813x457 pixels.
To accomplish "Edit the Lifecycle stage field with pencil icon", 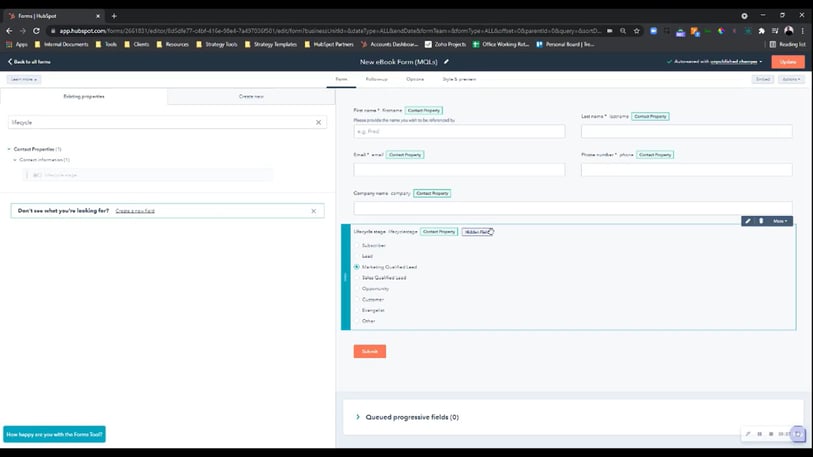I will pyautogui.click(x=748, y=221).
